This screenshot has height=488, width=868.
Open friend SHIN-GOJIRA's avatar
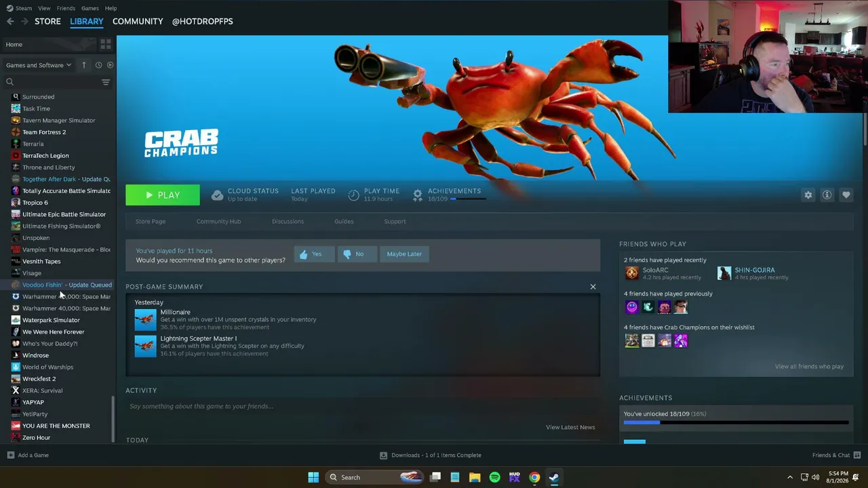pos(724,273)
